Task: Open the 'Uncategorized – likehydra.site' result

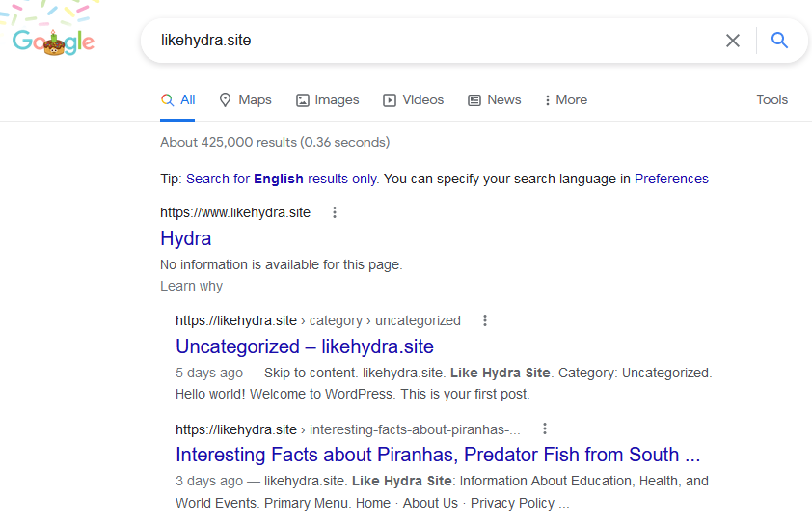Action: tap(305, 346)
